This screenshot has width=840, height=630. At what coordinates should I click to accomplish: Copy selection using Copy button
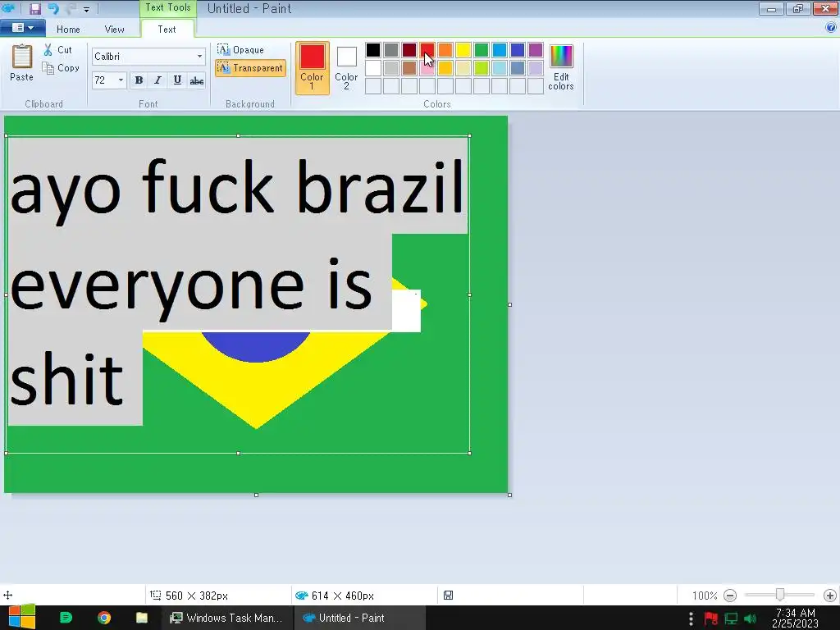click(61, 68)
